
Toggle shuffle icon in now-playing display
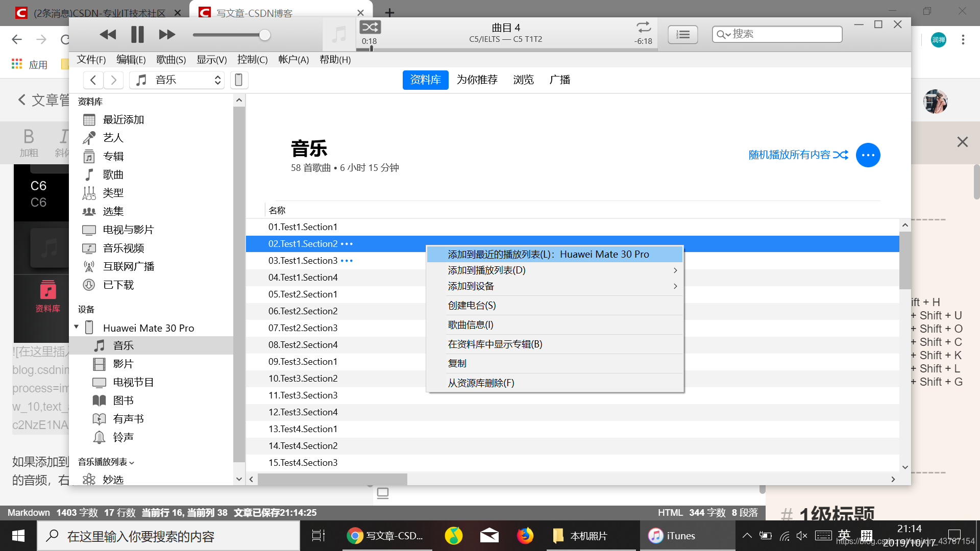point(370,27)
